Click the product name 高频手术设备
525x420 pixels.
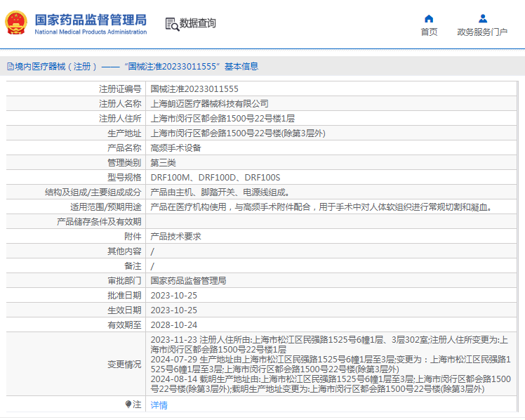pyautogui.click(x=175, y=147)
